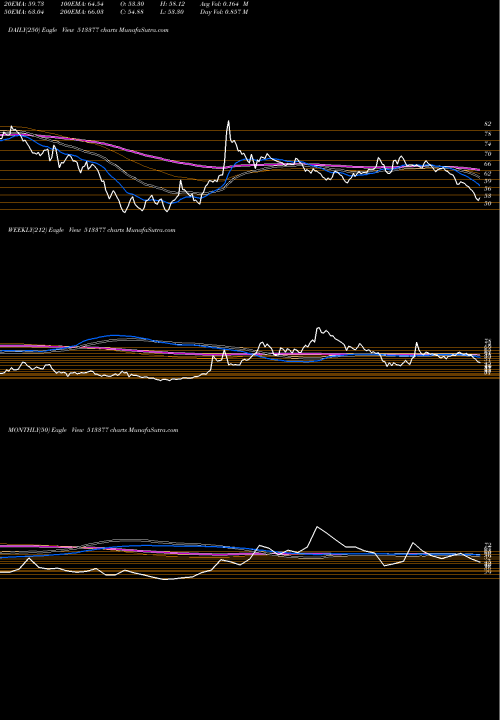Click the tall price spike on the daily chart
Image resolution: width=500 pixels, height=720 pixels.
click(228, 122)
